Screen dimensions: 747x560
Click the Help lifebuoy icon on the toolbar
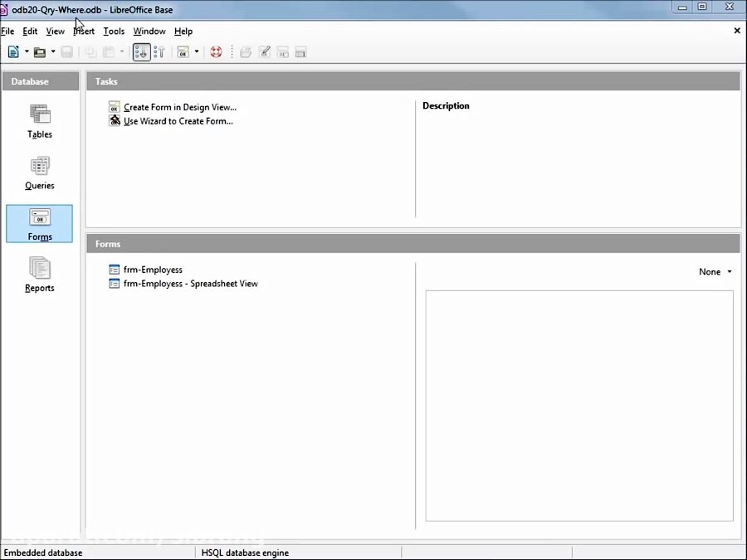tap(216, 51)
